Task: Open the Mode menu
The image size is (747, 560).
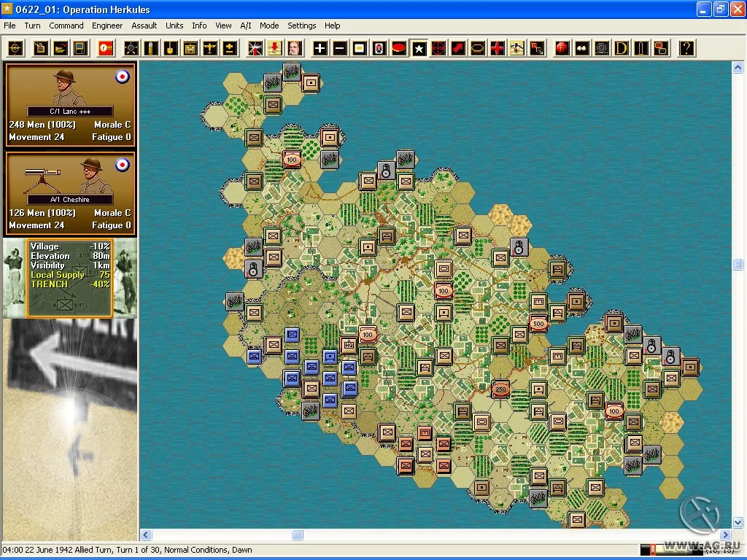Action: click(x=269, y=26)
